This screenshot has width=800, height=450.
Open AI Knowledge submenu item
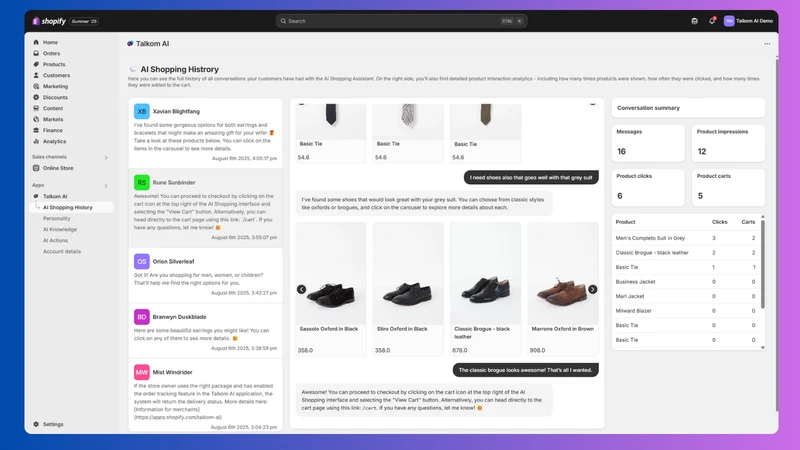[60, 229]
